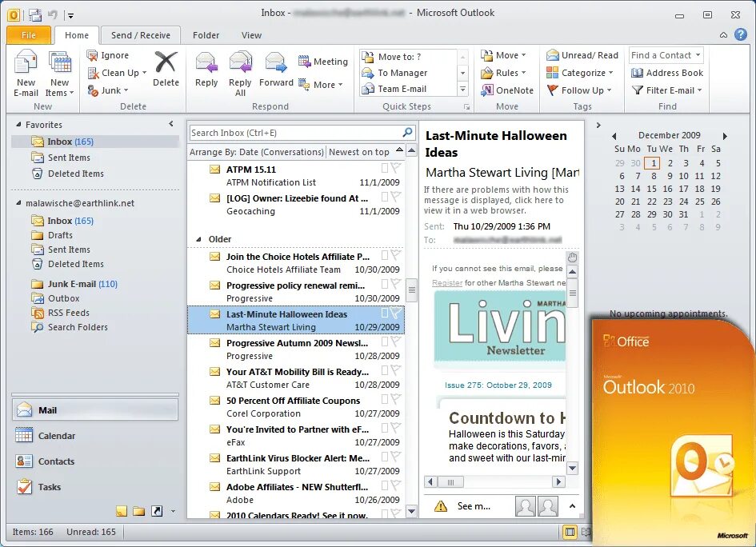Create a New E-mail message
The height and width of the screenshot is (547, 756).
click(x=26, y=74)
